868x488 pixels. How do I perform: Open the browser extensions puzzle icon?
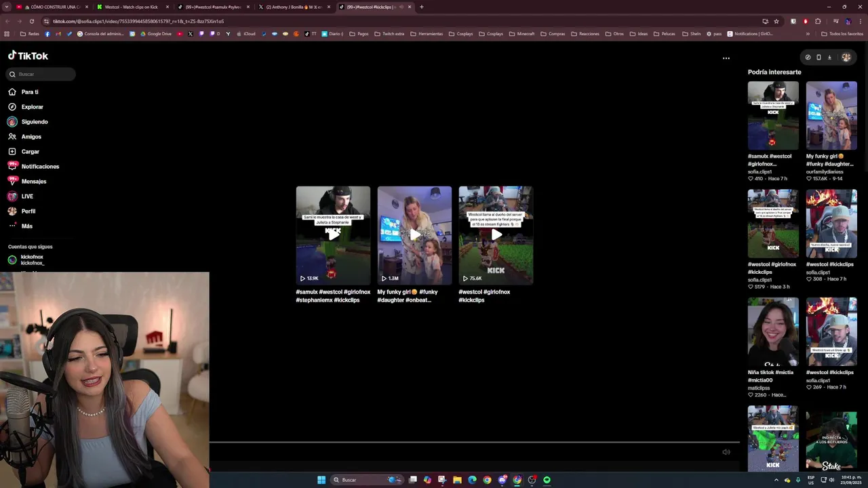(818, 21)
